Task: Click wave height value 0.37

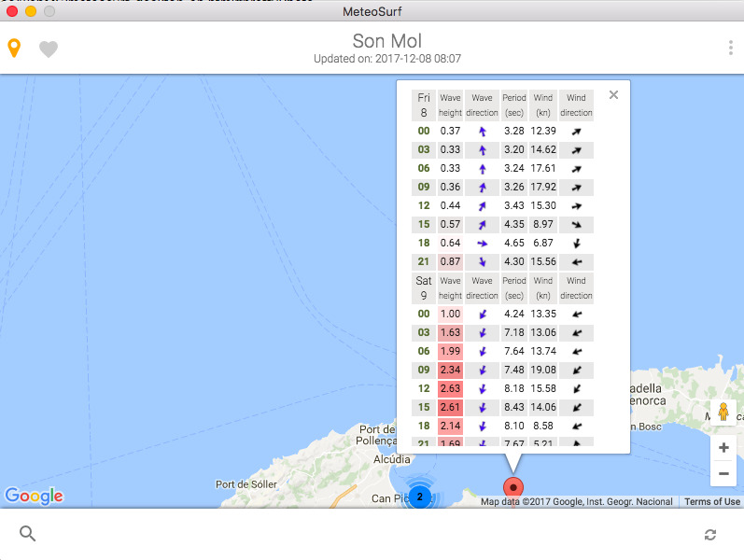Action: (x=450, y=131)
